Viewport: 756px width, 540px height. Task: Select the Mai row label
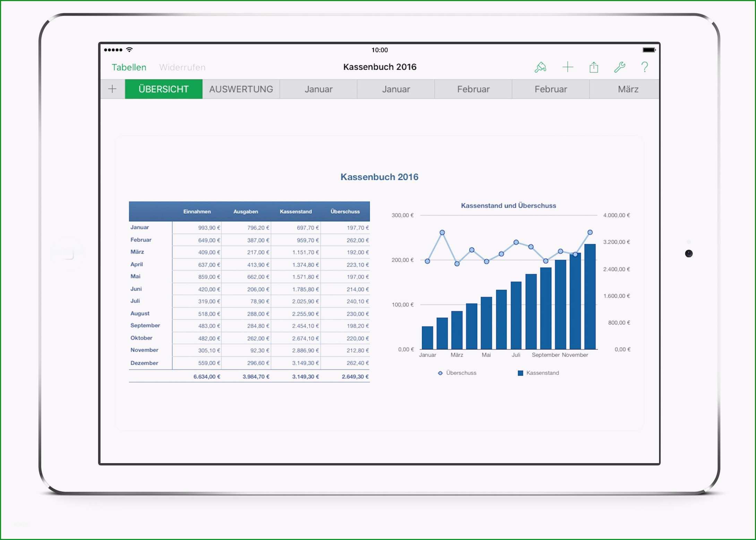(x=135, y=276)
